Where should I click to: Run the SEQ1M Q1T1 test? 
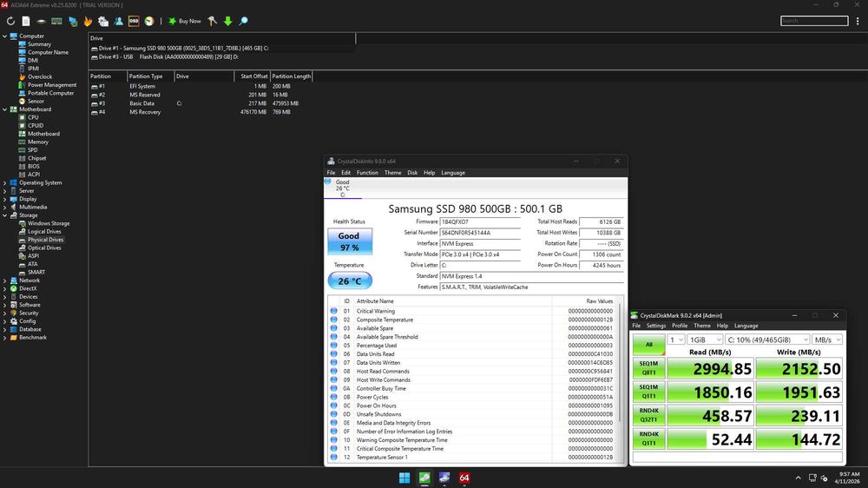648,392
